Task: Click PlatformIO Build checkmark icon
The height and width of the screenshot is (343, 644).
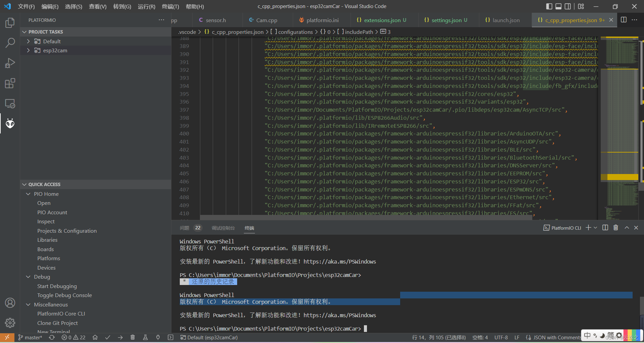Action: coord(108,337)
